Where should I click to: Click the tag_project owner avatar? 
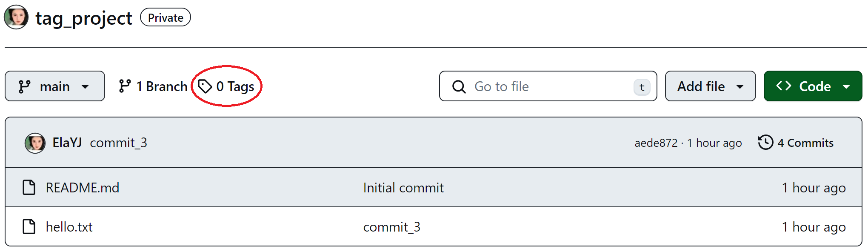click(x=16, y=17)
